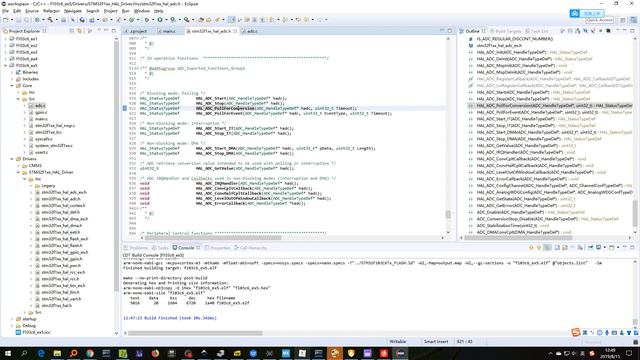This screenshot has height=360, width=640.
Task: Click HAL_ADC_IRQHandler in the code editor
Action: click(x=217, y=184)
